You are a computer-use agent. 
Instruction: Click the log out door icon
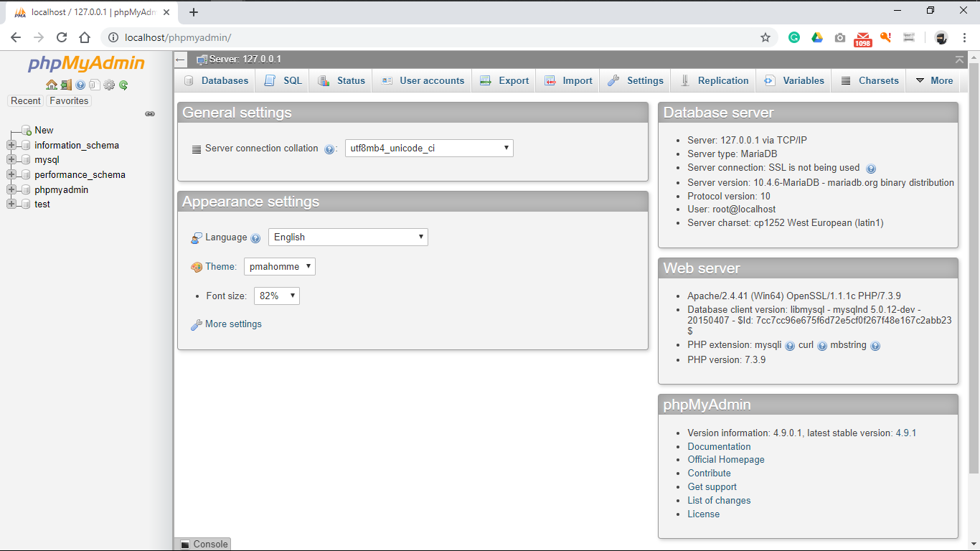click(66, 85)
